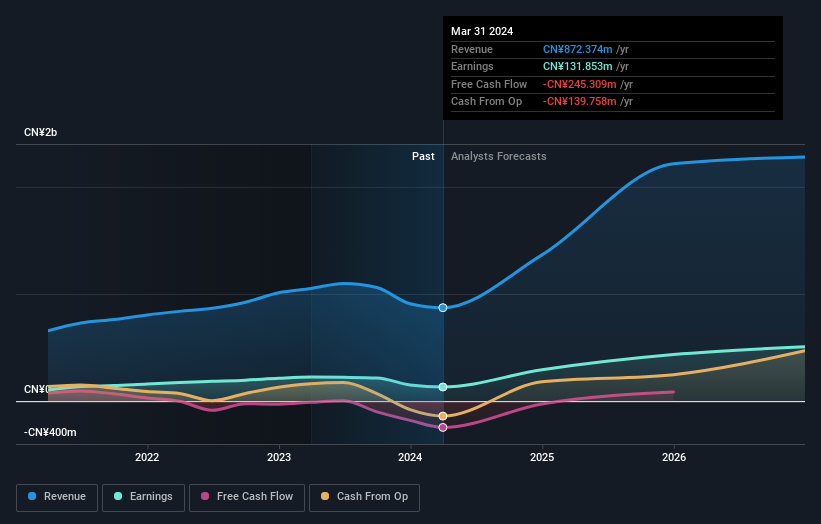Screen dimensions: 821x524
Task: Click the -CN¥245.309m free cash flow value
Action: 580,84
